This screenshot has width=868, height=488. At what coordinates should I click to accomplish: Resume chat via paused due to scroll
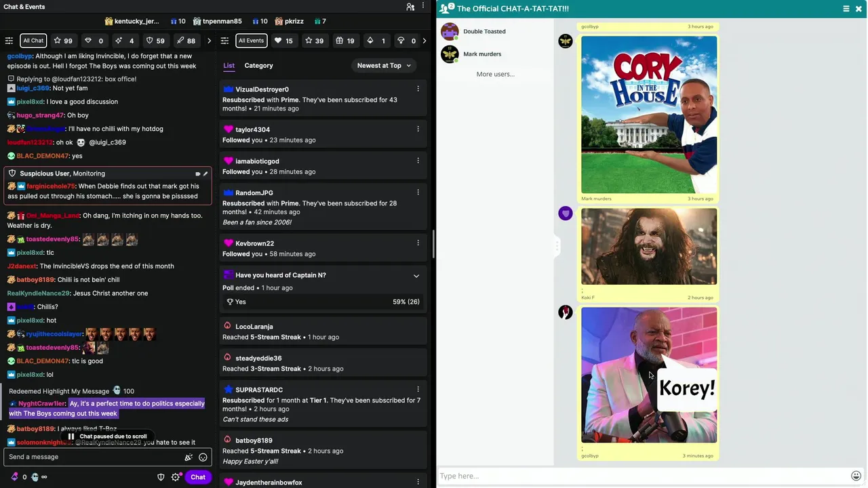[107, 436]
